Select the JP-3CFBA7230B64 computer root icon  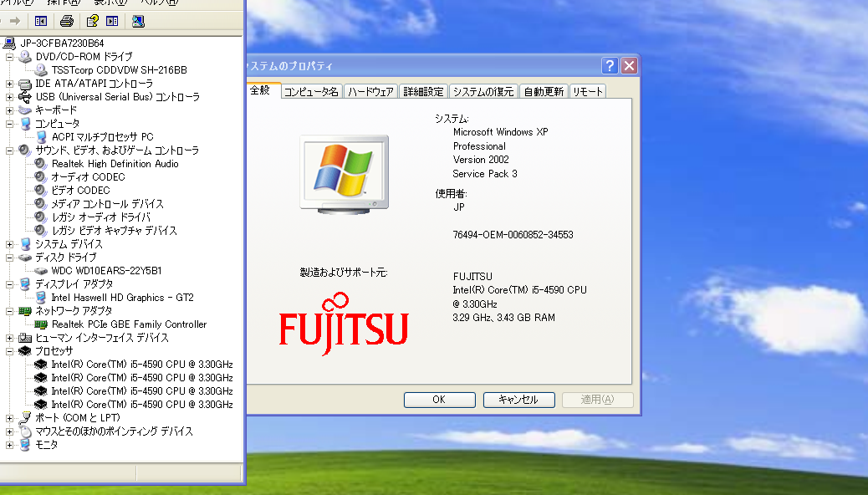tap(9, 43)
